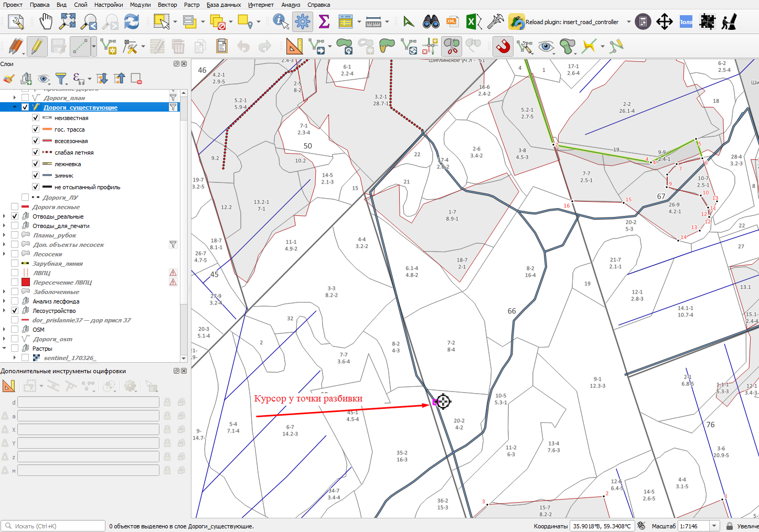759x532 pixels.
Task: Expand the Лесоустройство layer group
Action: [x=4, y=310]
